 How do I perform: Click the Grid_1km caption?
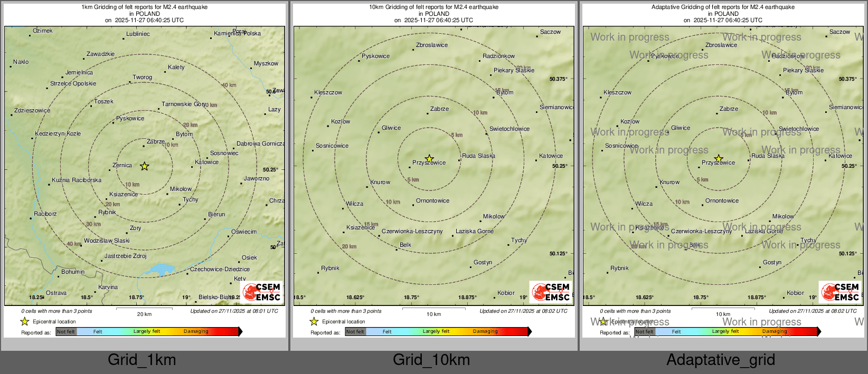(142, 360)
